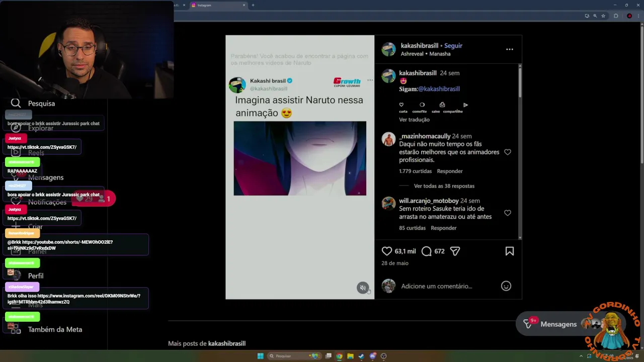Image resolution: width=644 pixels, height=362 pixels.
Task: Open Pesquisa in the Instagram sidebar
Action: click(x=33, y=103)
